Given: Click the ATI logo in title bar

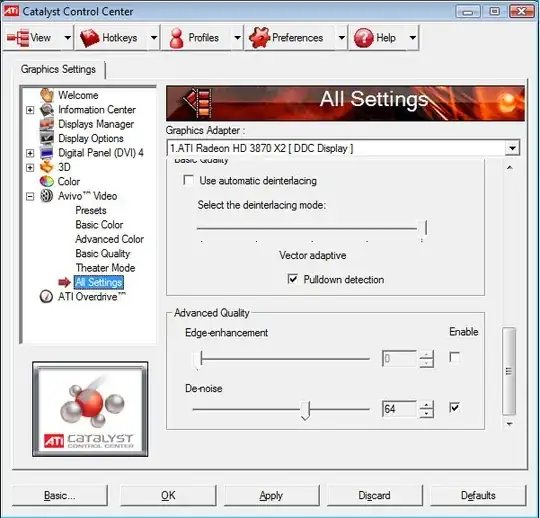Looking at the screenshot, I should point(11,11).
